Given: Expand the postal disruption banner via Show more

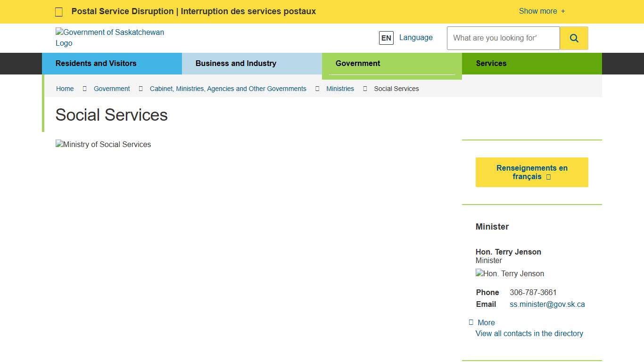Looking at the screenshot, I should [541, 11].
